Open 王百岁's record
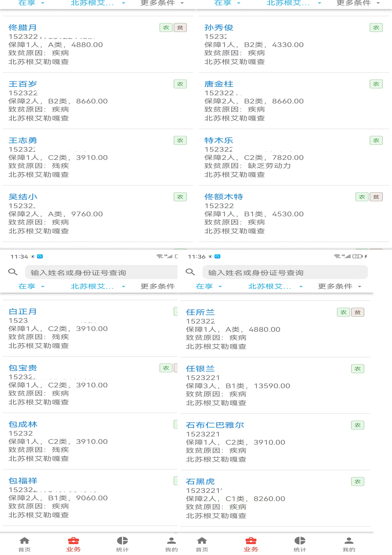The height and width of the screenshot is (555, 392). 98,101
